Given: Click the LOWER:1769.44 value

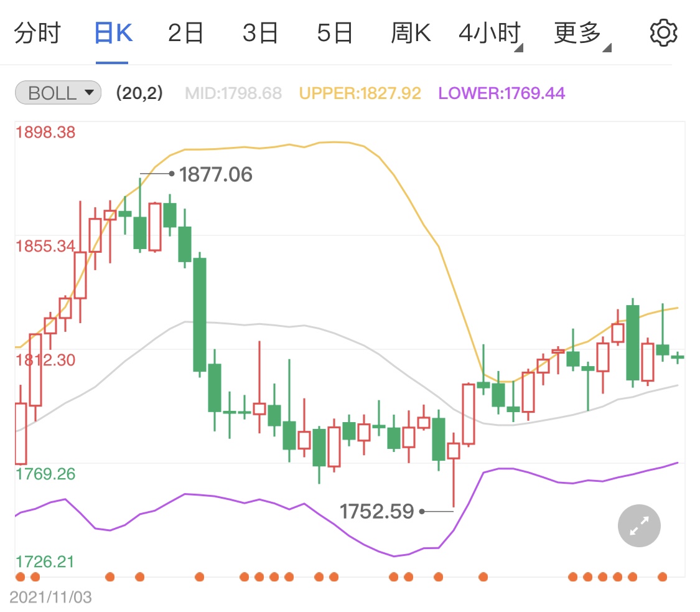Looking at the screenshot, I should point(502,93).
